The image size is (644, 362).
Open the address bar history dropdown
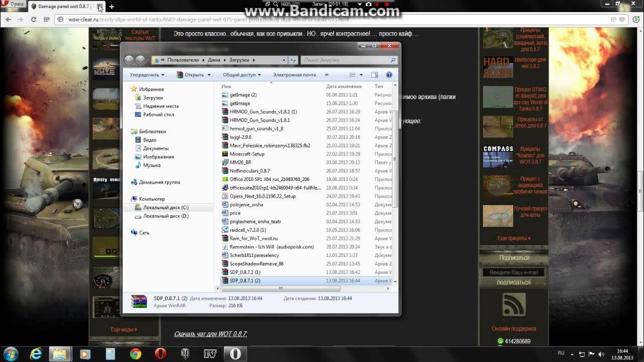(283, 60)
